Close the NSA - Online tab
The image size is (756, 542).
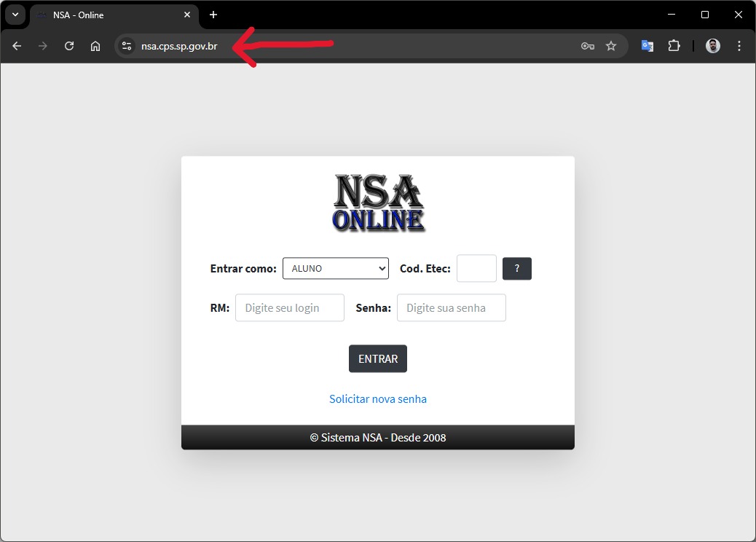tap(187, 15)
